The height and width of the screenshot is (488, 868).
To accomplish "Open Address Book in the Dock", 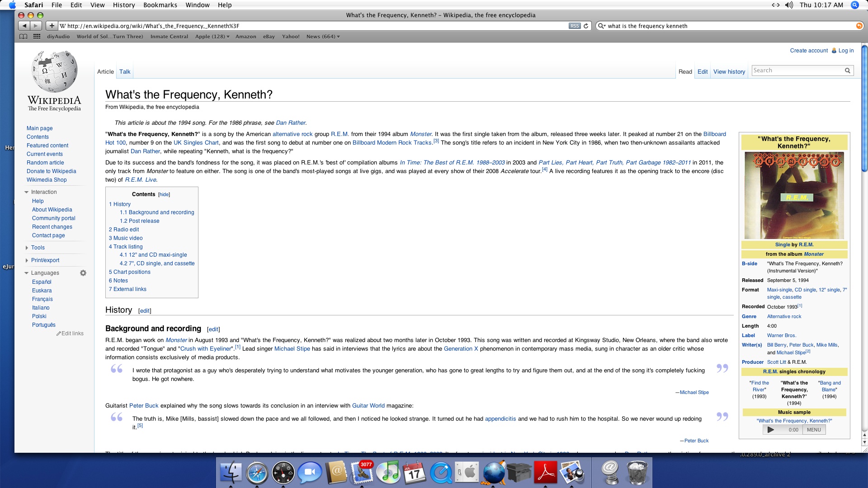I will (335, 472).
